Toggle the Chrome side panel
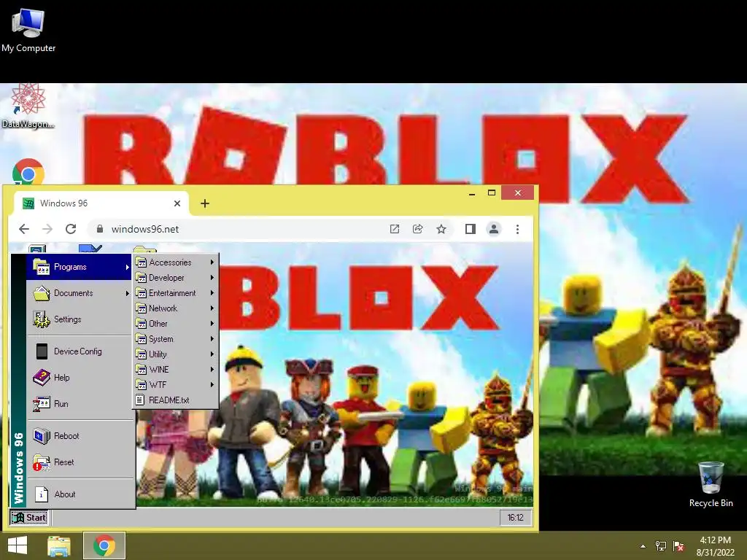747x560 pixels. pyautogui.click(x=471, y=229)
